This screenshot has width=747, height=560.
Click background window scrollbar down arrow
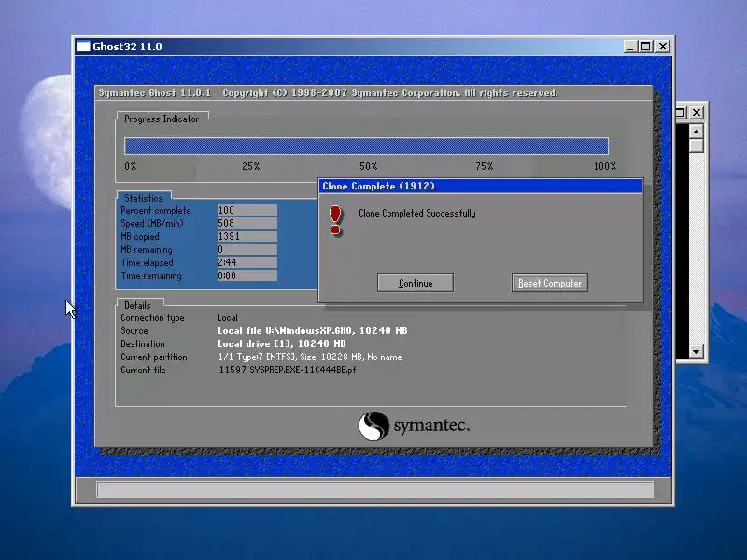click(x=696, y=352)
